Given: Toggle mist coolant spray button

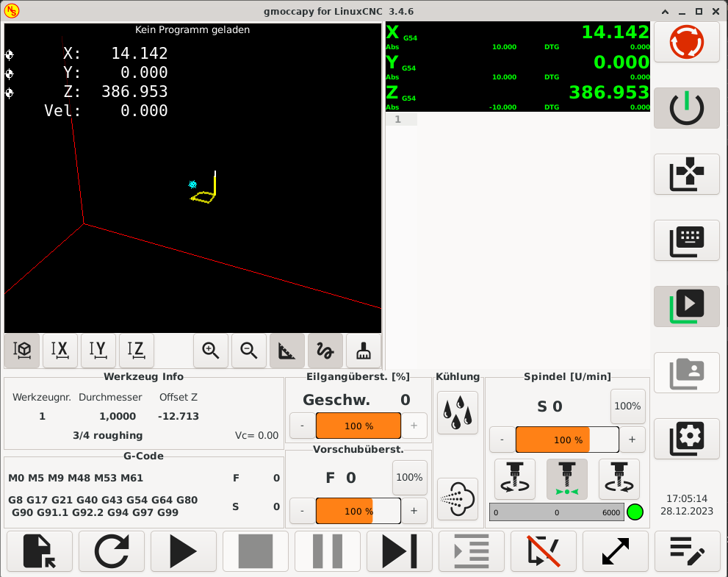Looking at the screenshot, I should (458, 499).
